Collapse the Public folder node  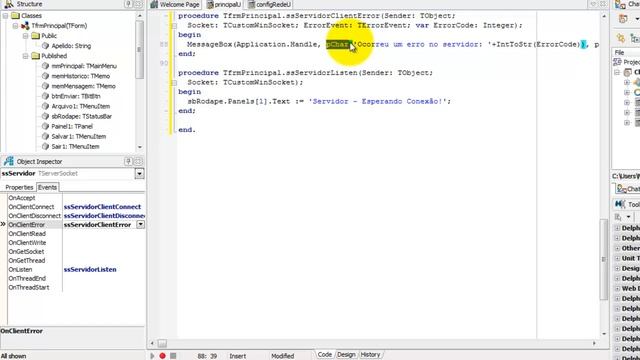click(25, 36)
